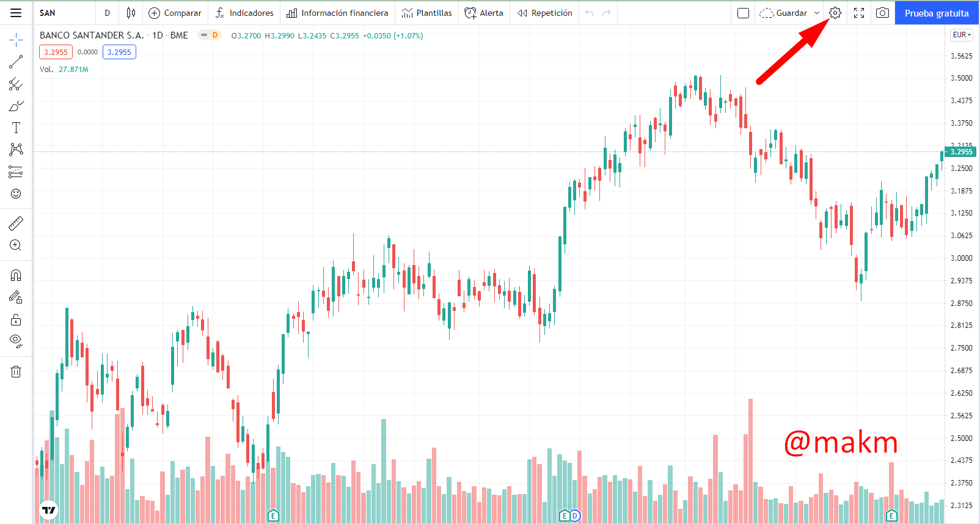Viewport: 980px width, 524px height.
Task: Change the D timeframe interval
Action: [107, 13]
